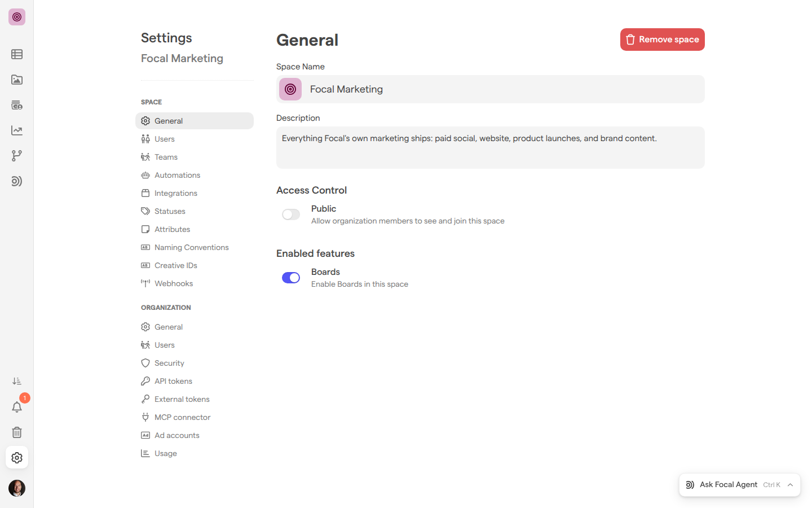Disable the Boards feature toggle

pyautogui.click(x=291, y=278)
